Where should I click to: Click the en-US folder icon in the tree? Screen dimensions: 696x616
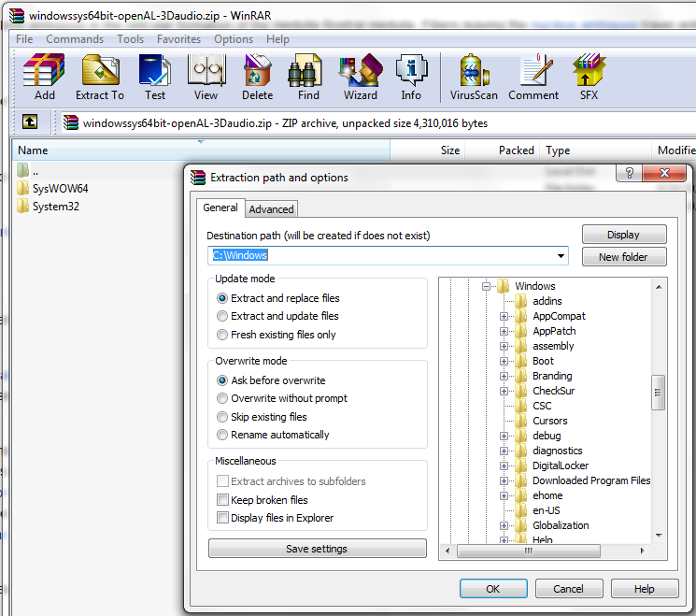point(521,510)
